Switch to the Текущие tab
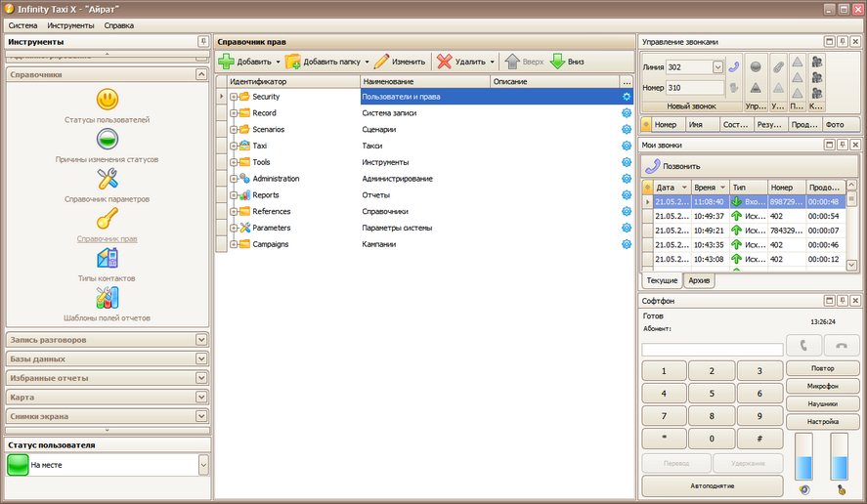Image resolution: width=867 pixels, height=504 pixels. [x=662, y=280]
